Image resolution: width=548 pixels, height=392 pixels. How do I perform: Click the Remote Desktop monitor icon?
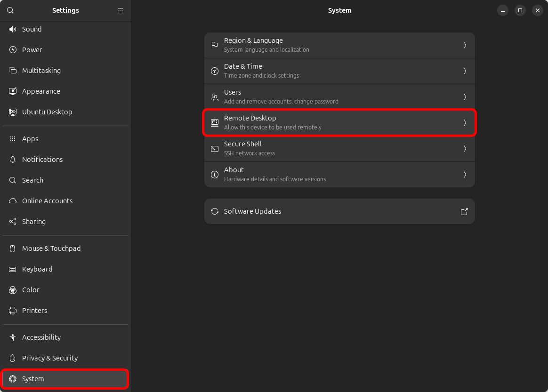point(215,123)
